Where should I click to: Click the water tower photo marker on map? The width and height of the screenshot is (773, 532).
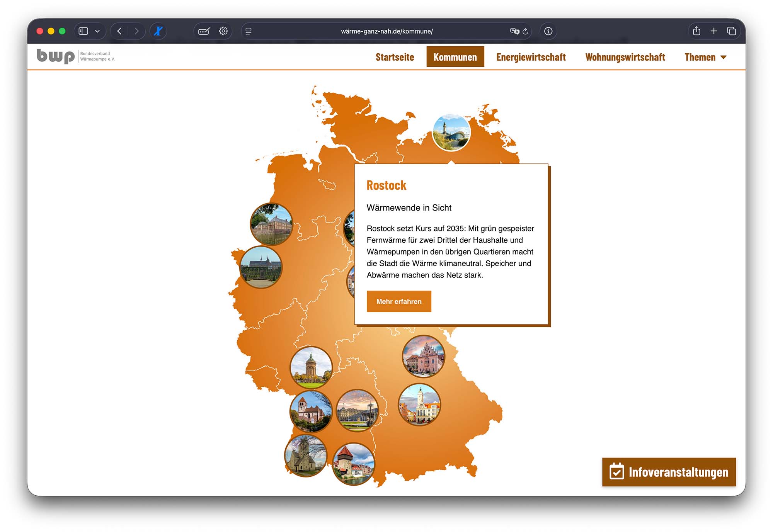(311, 367)
